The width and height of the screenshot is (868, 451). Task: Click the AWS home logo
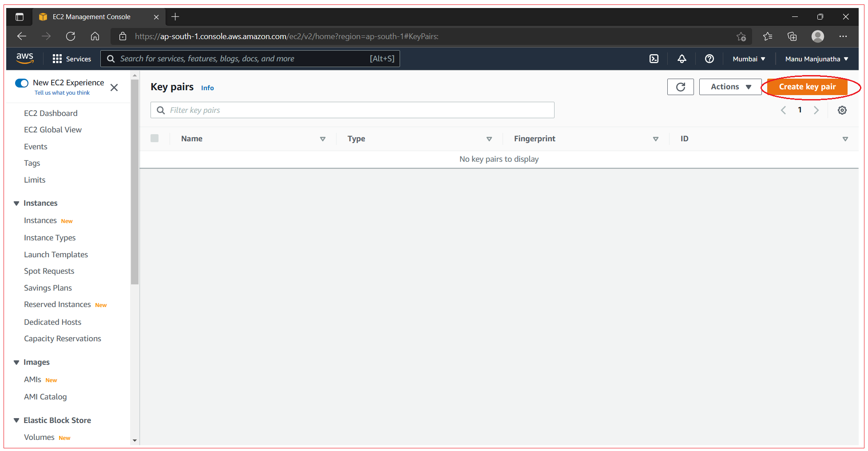(25, 58)
